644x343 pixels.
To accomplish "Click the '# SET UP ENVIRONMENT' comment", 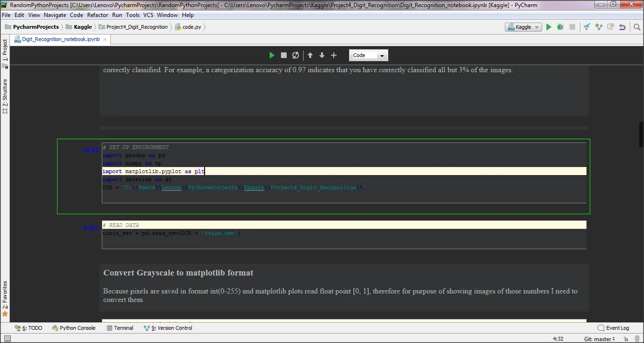I will (135, 147).
